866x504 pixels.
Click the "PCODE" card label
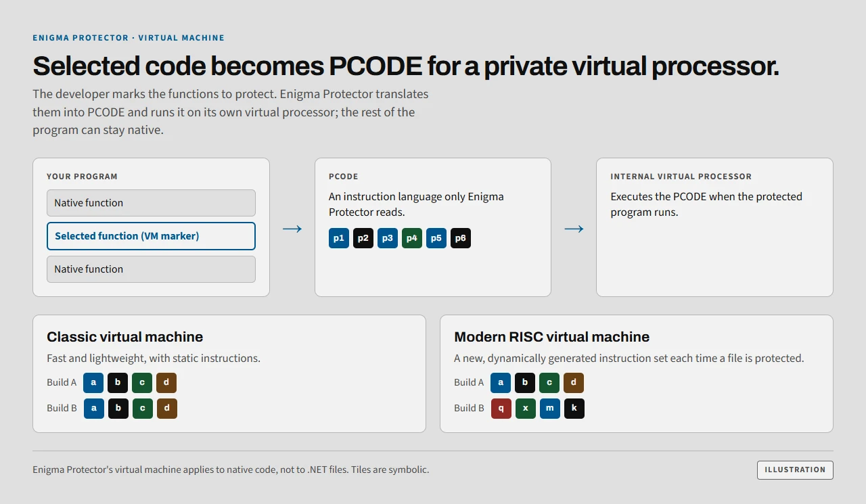tap(344, 177)
